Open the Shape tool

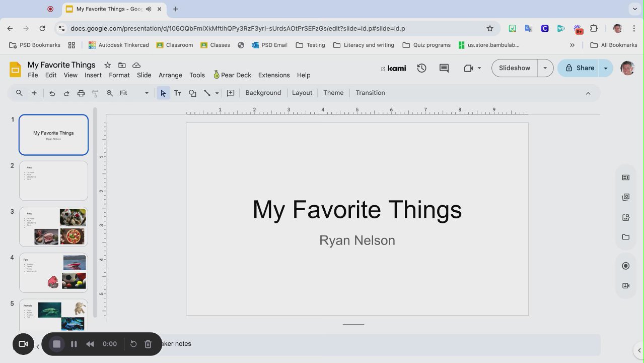tap(192, 93)
